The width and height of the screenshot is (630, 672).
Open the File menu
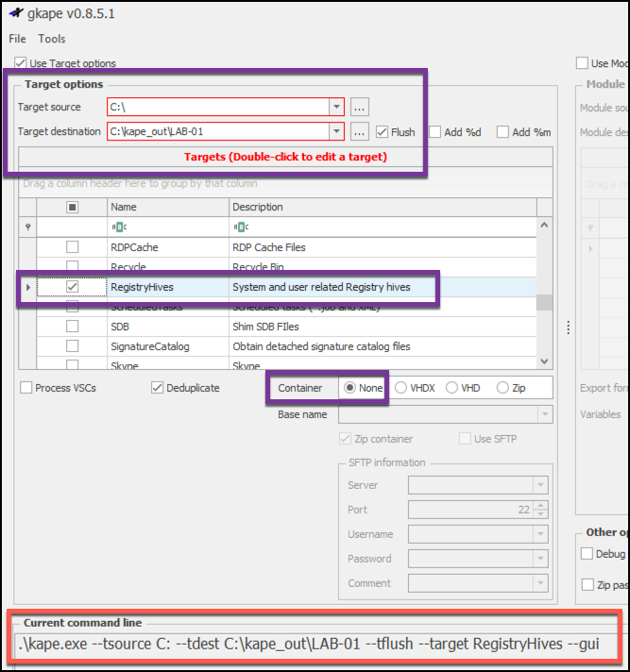17,39
